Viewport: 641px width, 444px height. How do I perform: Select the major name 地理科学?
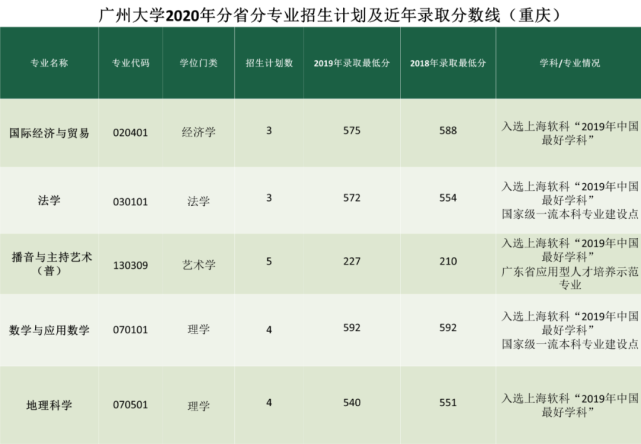click(49, 405)
